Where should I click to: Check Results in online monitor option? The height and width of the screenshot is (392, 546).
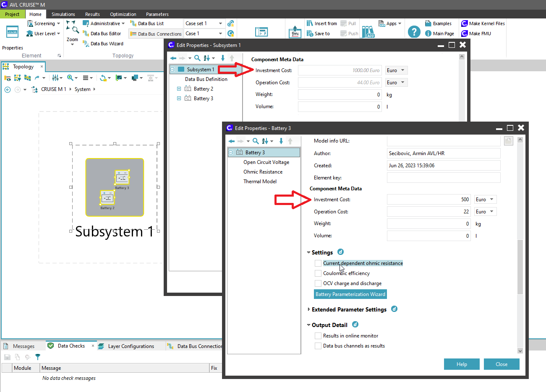(318, 336)
